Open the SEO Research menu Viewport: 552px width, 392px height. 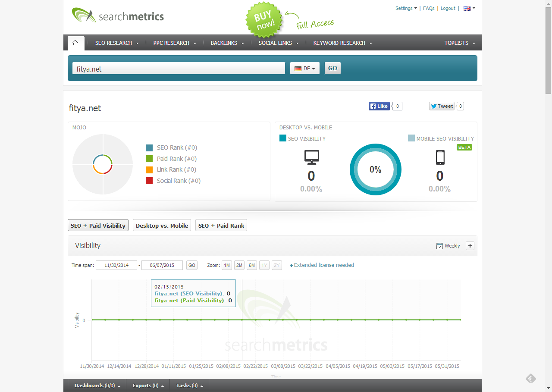(x=117, y=43)
